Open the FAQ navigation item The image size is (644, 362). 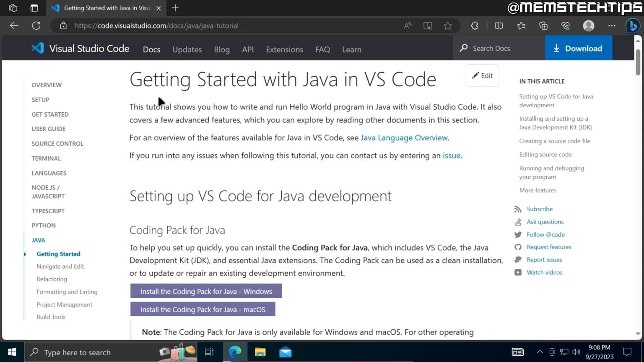click(x=322, y=49)
